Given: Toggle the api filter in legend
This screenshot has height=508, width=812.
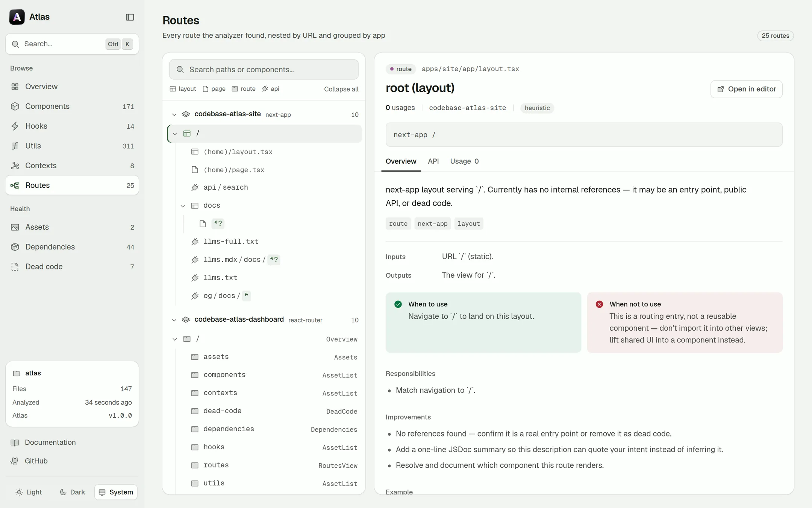Looking at the screenshot, I should pos(270,89).
